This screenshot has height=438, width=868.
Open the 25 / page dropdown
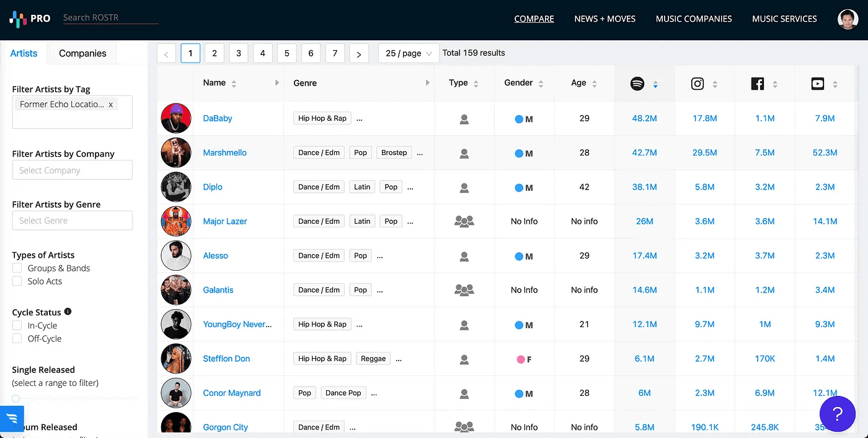click(409, 53)
